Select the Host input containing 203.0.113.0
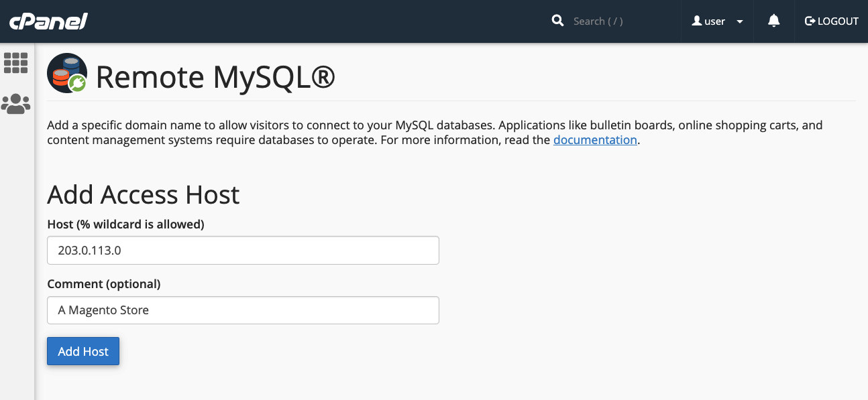The image size is (868, 400). (243, 250)
